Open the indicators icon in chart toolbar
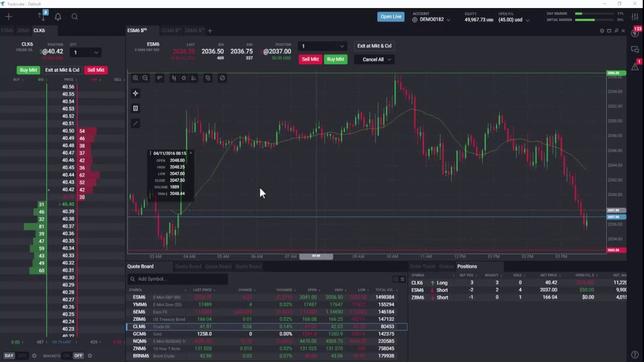Screen dimensions: 644x362 [x=194, y=78]
